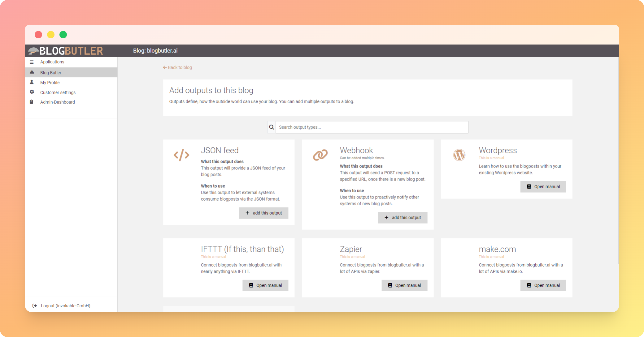Click the My Profile person icon
Viewport: 644px width, 337px height.
(x=32, y=82)
